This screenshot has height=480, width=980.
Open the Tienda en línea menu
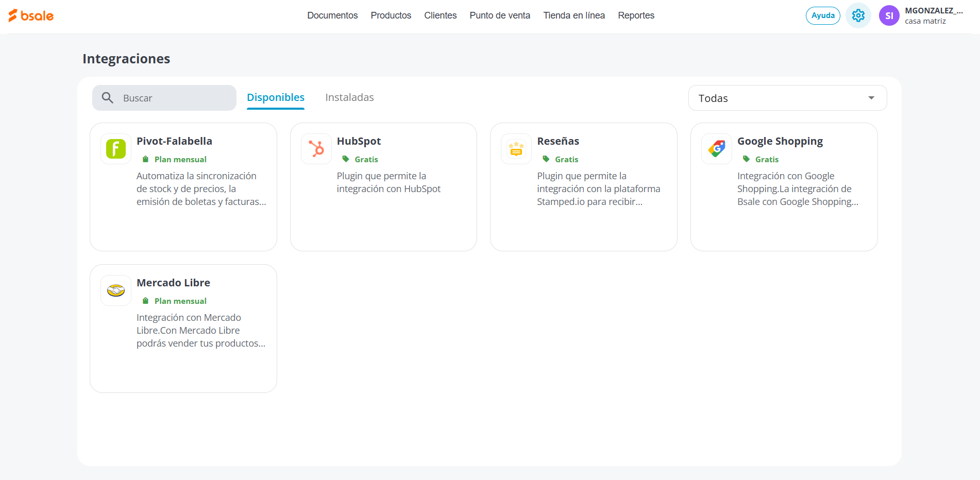coord(574,15)
